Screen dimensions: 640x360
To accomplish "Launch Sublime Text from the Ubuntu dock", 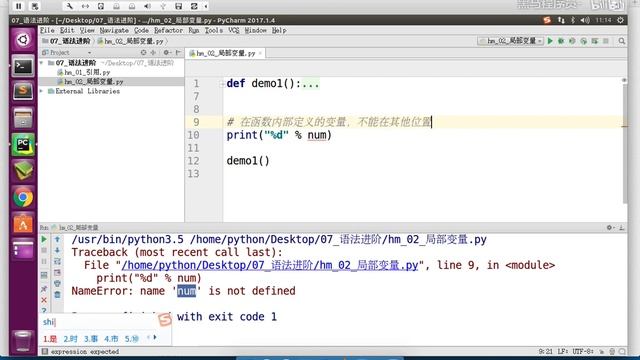I will pos(23,91).
